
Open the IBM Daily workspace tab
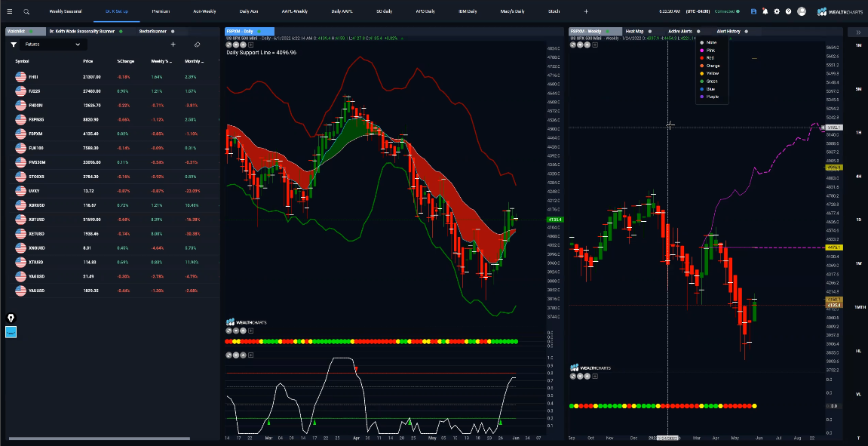468,11
